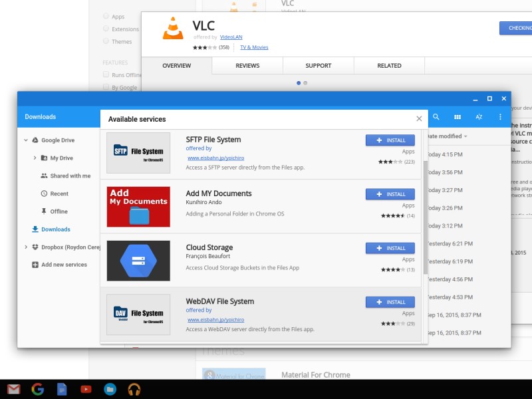Open Shared with me
The width and height of the screenshot is (532, 399).
click(x=70, y=176)
